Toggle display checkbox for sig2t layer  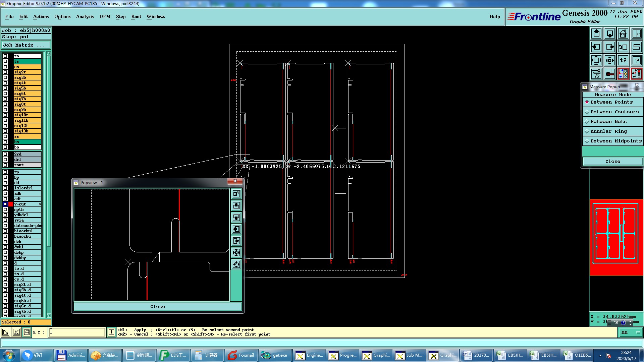coord(5,72)
